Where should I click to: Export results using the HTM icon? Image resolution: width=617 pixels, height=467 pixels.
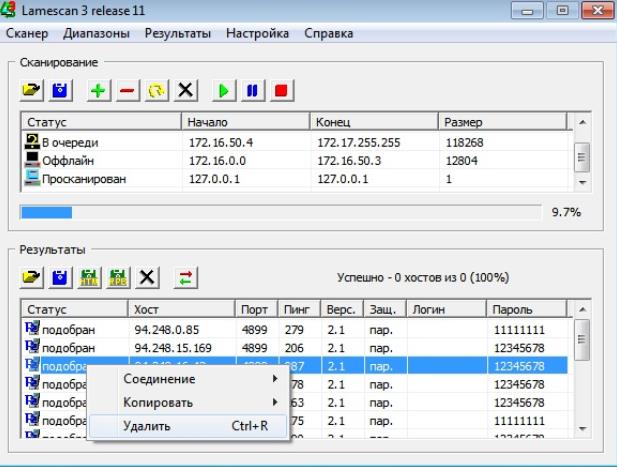point(90,277)
